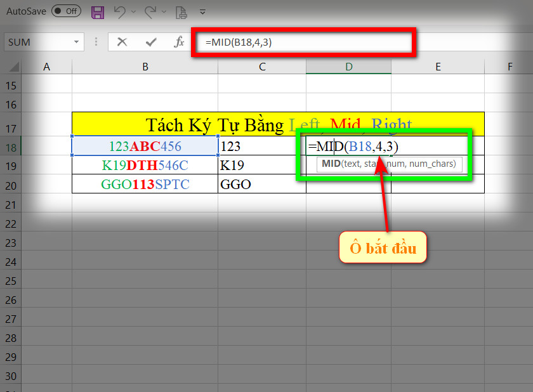Select column B header

click(145, 67)
